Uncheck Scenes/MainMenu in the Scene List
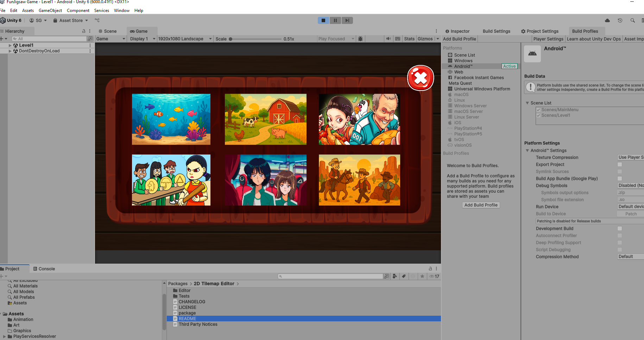Image resolution: width=644 pixels, height=340 pixels. click(x=538, y=109)
